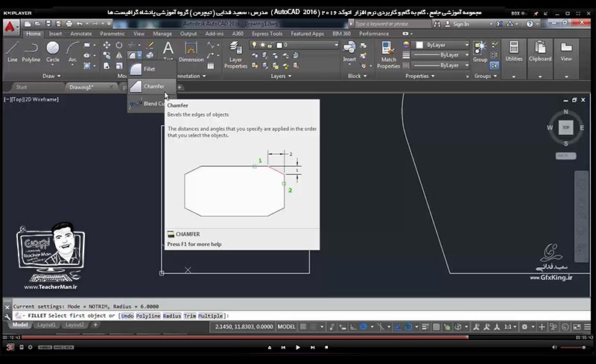Screen dimensions: 596x364
Task: Select the Circle tool
Action: click(52, 52)
